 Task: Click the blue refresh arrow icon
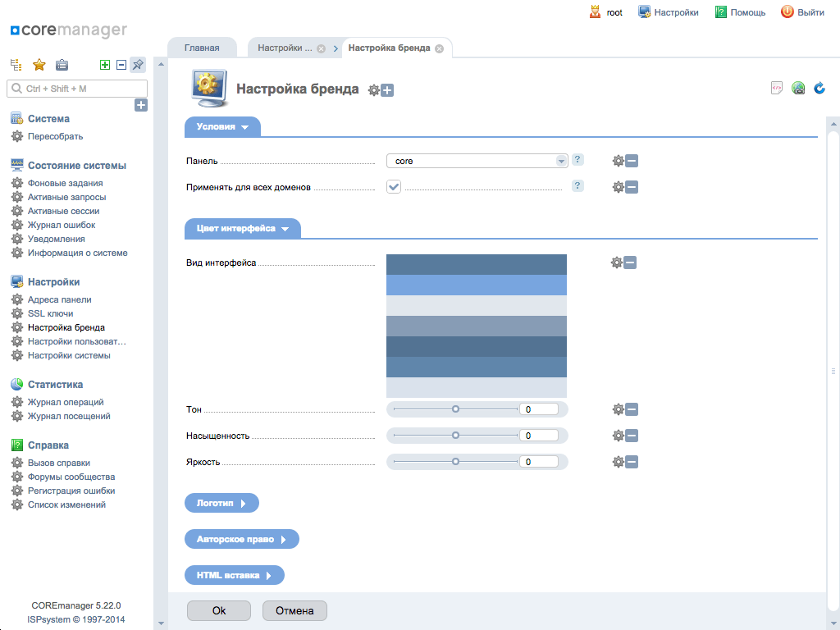(819, 89)
